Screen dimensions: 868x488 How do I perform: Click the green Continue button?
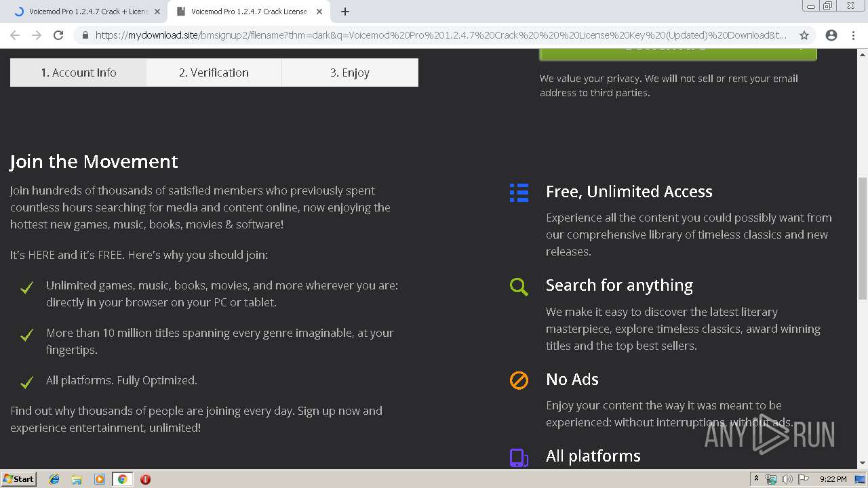[x=678, y=54]
